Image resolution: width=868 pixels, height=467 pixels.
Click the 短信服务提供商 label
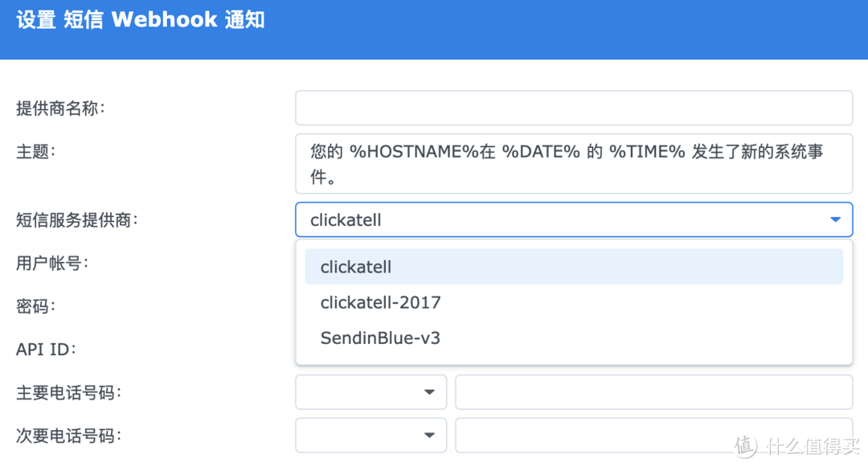[77, 219]
